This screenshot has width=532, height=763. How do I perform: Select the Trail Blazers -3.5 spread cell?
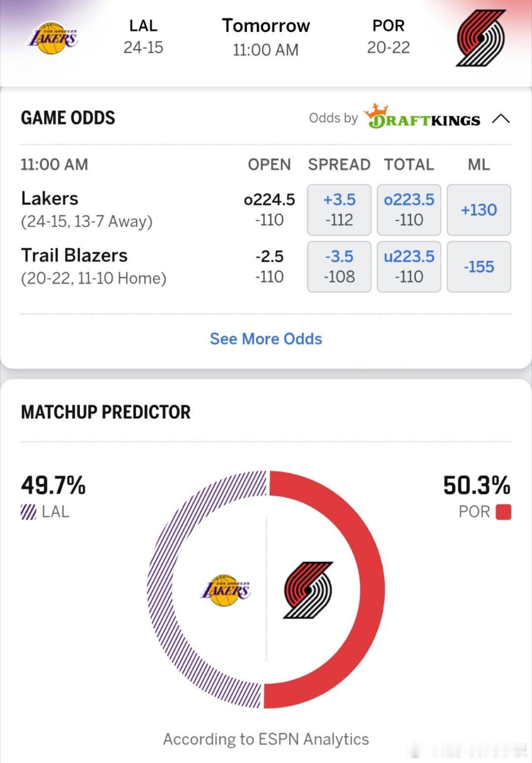click(x=339, y=267)
